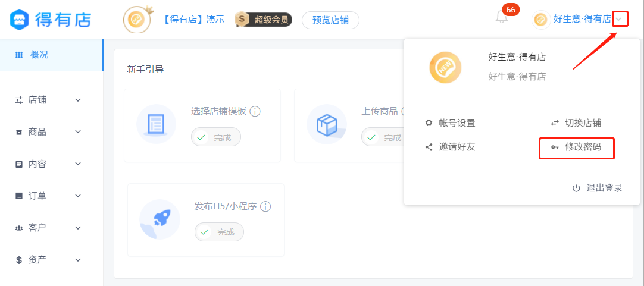Click the 完成 check button under 上传商品

click(382, 137)
